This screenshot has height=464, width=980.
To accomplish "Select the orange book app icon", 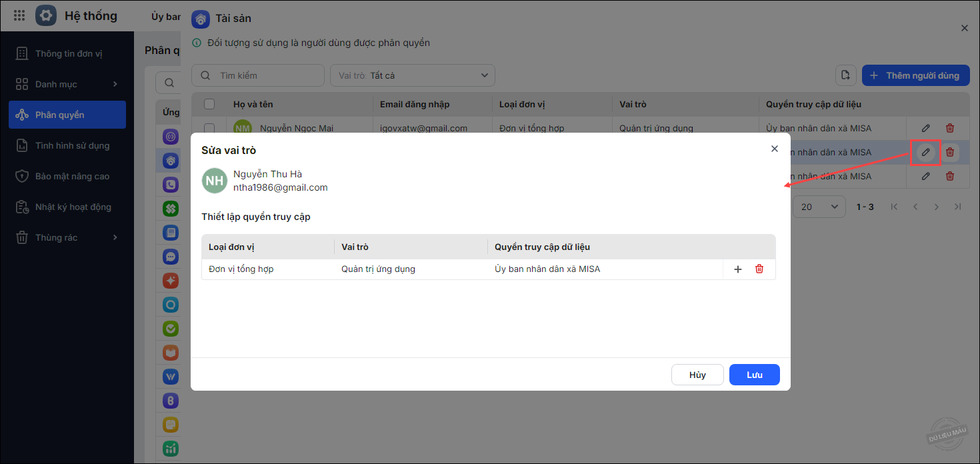I will [171, 353].
